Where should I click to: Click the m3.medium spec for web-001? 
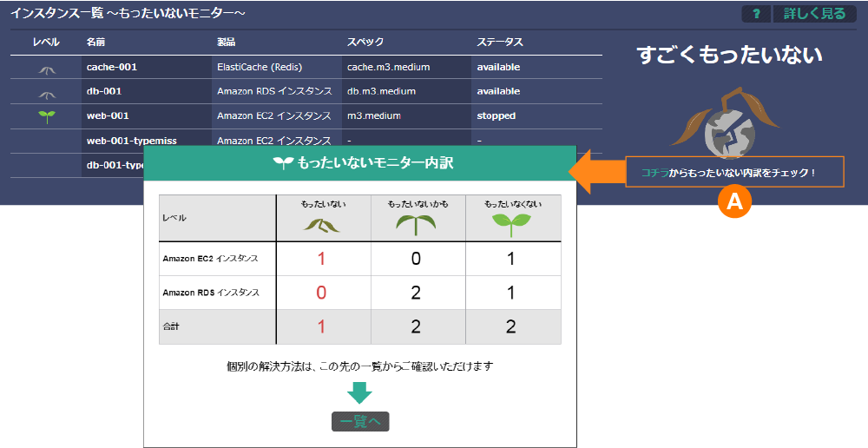pyautogui.click(x=374, y=115)
